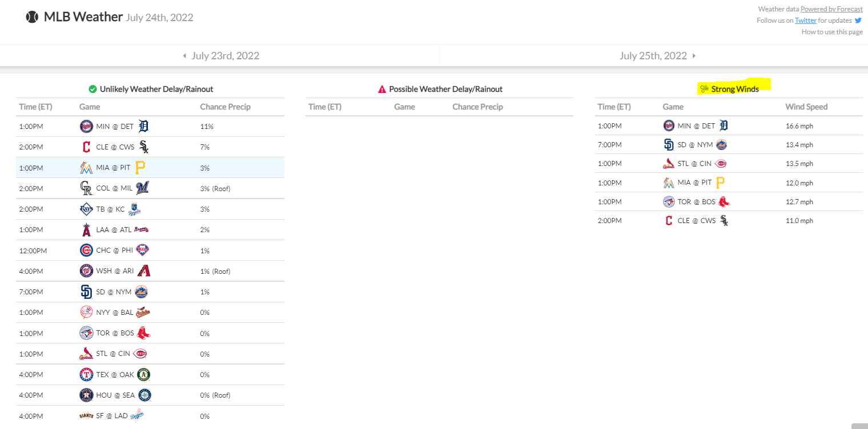Click the 0% (Roof) value for HOU @ SEA
The image size is (868, 429).
[215, 395]
